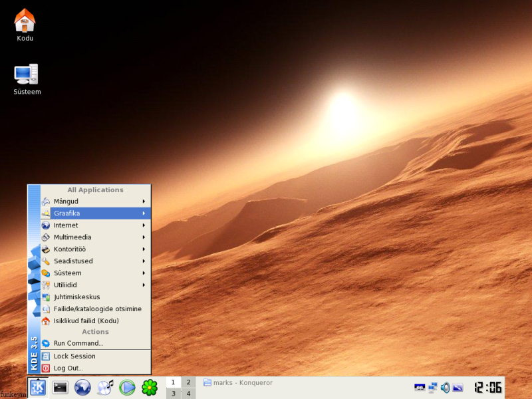Expand the Süsteem submenu arrow

click(144, 273)
